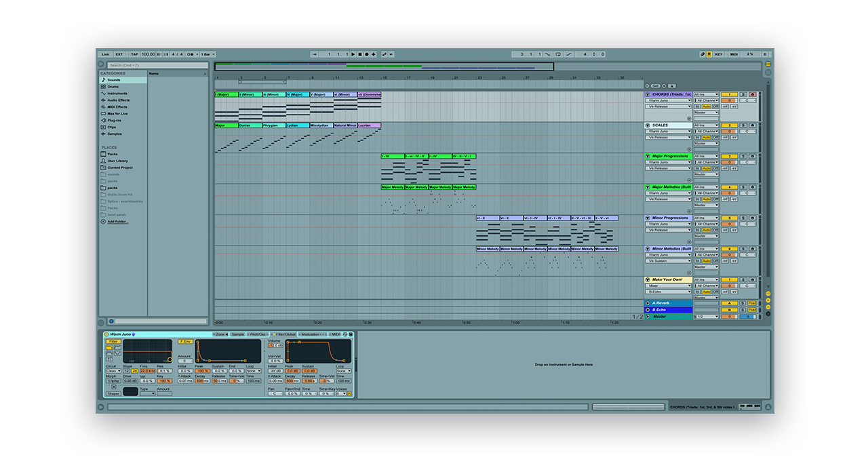The image size is (868, 470).
Task: Solo the Minor Progressions track
Action: (x=743, y=218)
